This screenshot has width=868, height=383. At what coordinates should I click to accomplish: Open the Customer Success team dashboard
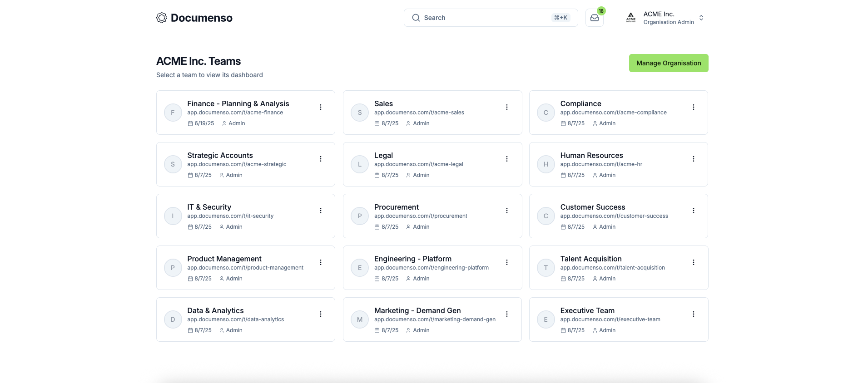(x=592, y=207)
